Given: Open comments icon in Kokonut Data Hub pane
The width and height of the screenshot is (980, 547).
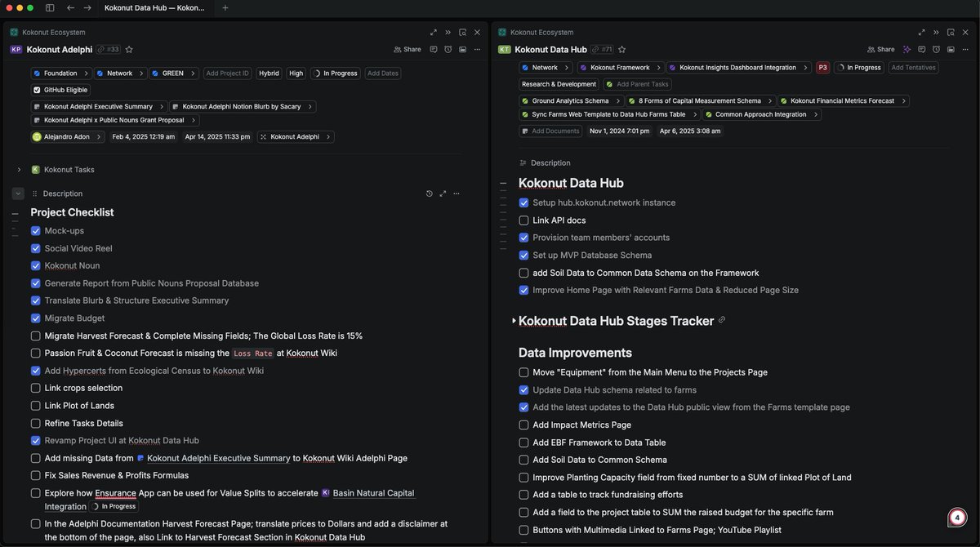Looking at the screenshot, I should point(921,49).
